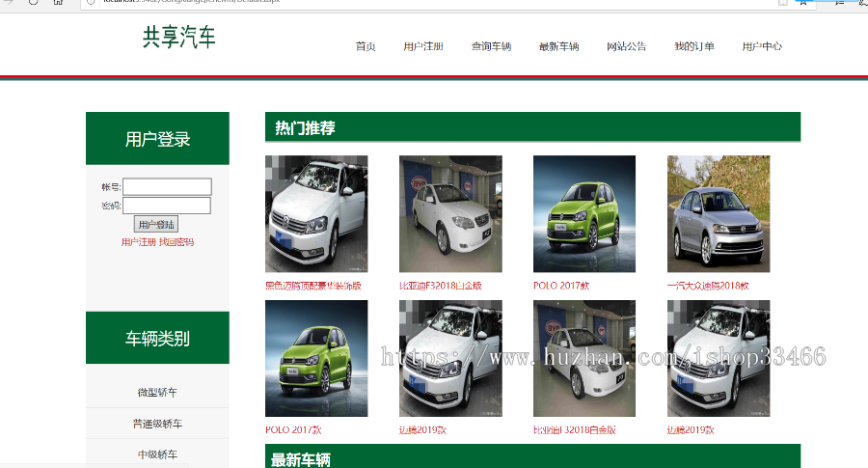
Task: Select the 中级轿车 vehicle category
Action: 157,454
